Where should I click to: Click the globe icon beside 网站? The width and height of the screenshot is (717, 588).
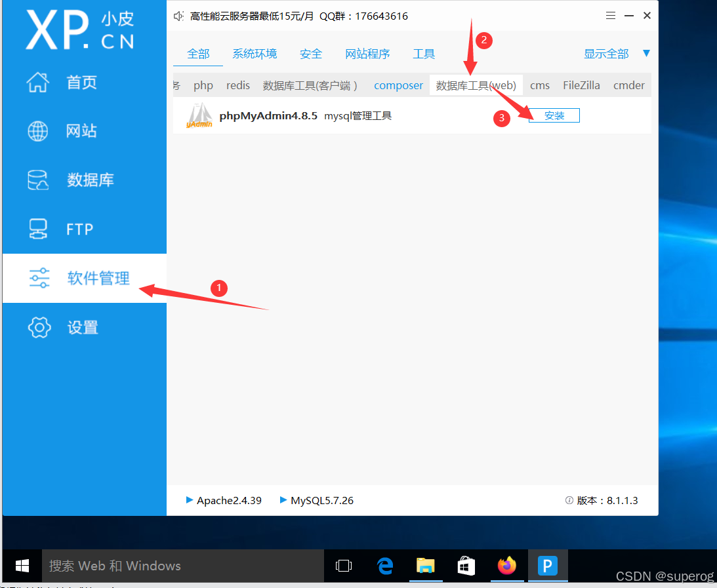pyautogui.click(x=37, y=131)
